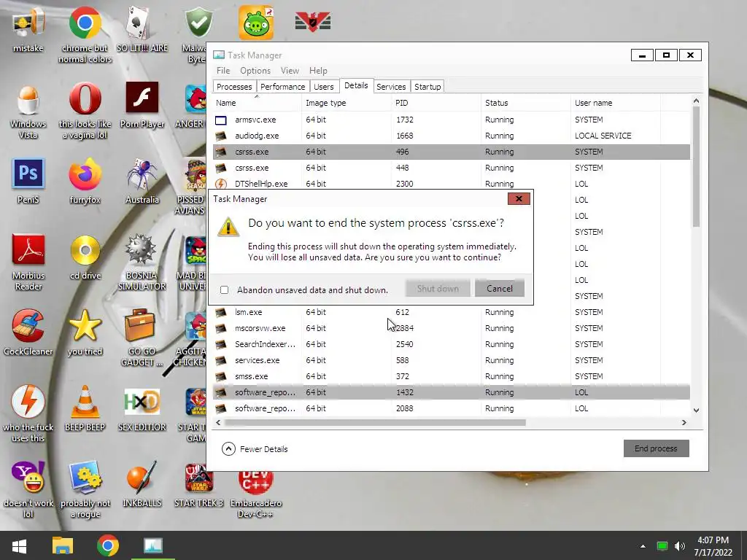Screen dimensions: 747x560
Task: Click Task Manager icon in the taskbar
Action: click(x=153, y=545)
